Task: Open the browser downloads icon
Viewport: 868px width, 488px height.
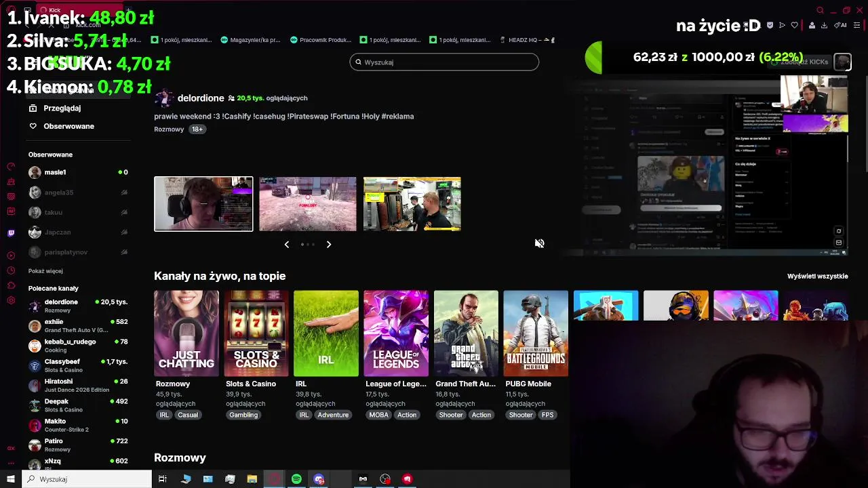Action: [824, 25]
